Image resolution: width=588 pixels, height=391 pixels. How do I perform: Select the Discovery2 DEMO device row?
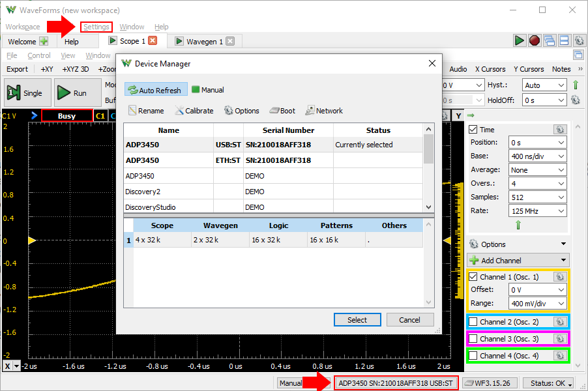[x=273, y=192]
